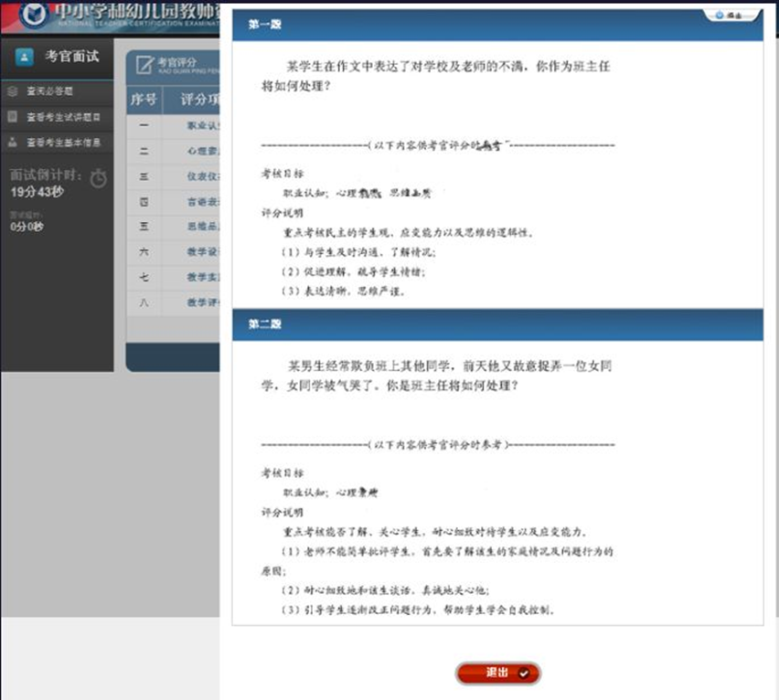Screen dimensions: 779x700
Task: Open the 查看考生基本信息 menu item
Action: [64, 143]
